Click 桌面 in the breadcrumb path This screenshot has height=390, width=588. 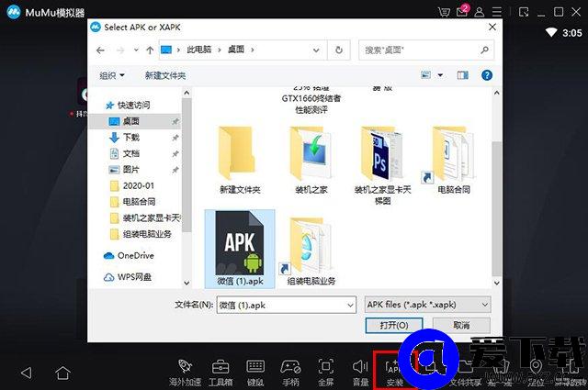point(236,50)
